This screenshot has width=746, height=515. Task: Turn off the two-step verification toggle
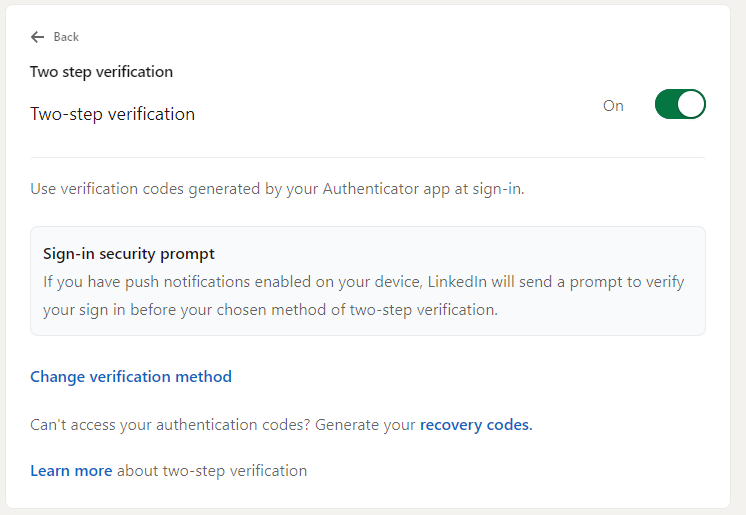pos(680,105)
